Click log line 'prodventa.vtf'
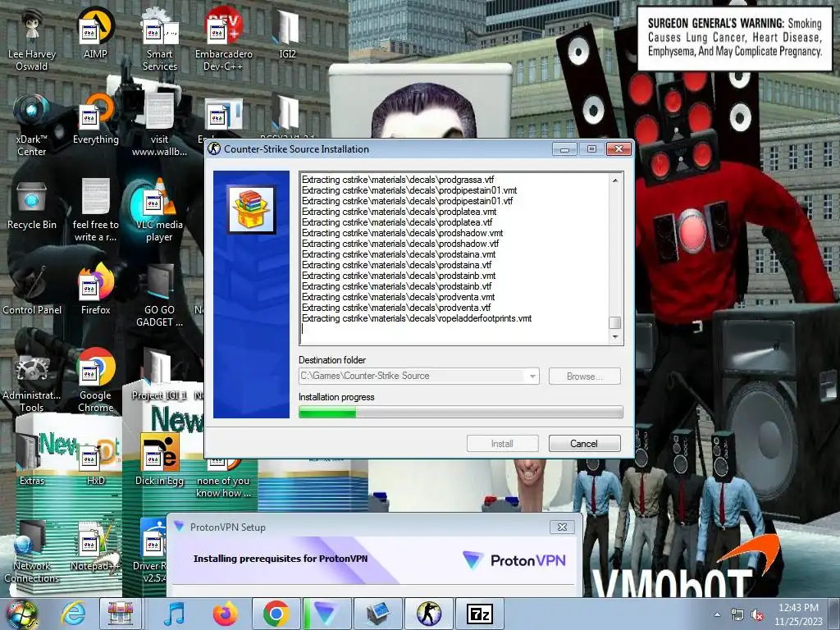 click(396, 308)
